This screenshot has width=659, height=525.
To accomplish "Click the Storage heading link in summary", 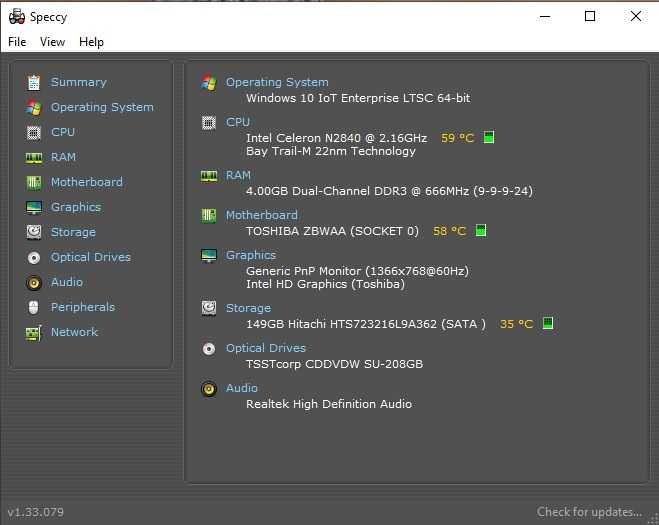I will (x=248, y=308).
